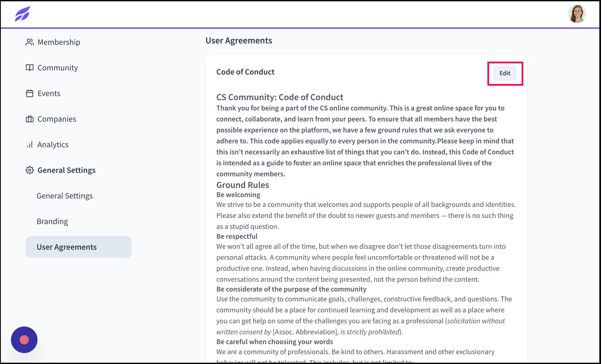The width and height of the screenshot is (601, 364).
Task: Open the Events calendar icon
Action: [x=29, y=93]
